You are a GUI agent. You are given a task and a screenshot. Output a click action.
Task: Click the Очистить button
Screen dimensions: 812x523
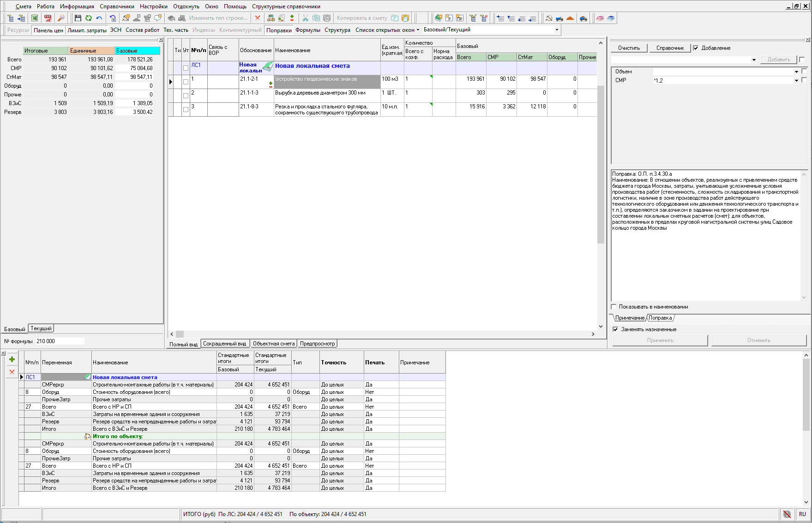[x=629, y=48]
